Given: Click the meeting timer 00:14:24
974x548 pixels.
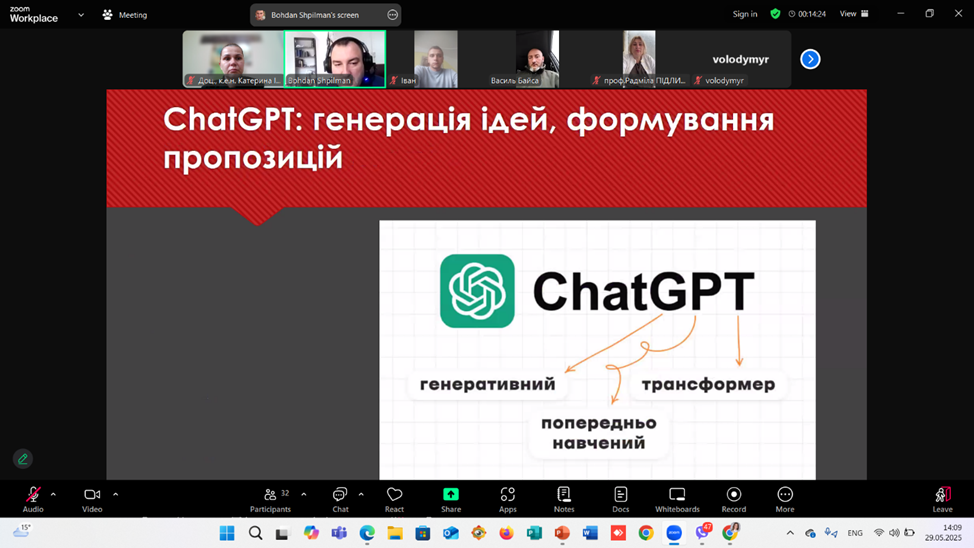Looking at the screenshot, I should click(808, 14).
